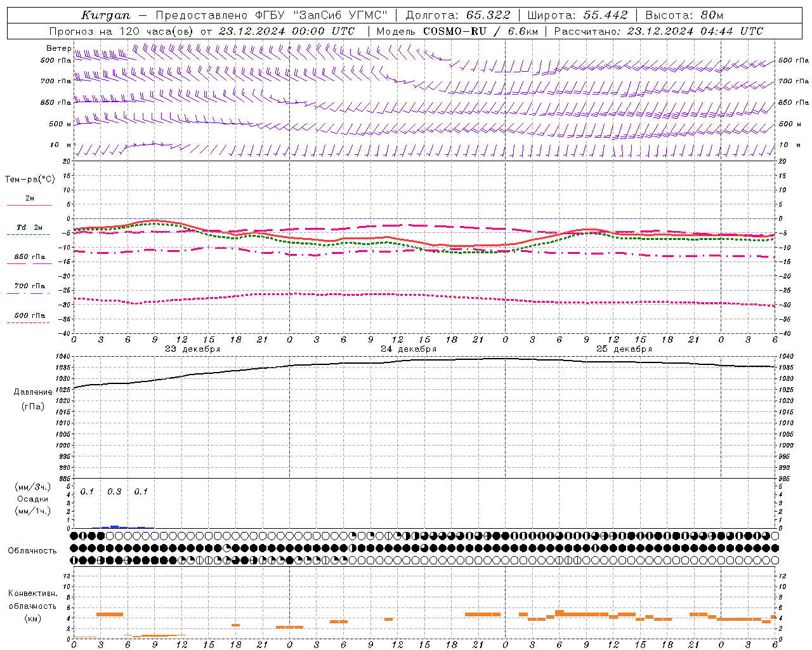Select the 700 гПа temperature legend entry
The image size is (812, 650).
point(30,286)
